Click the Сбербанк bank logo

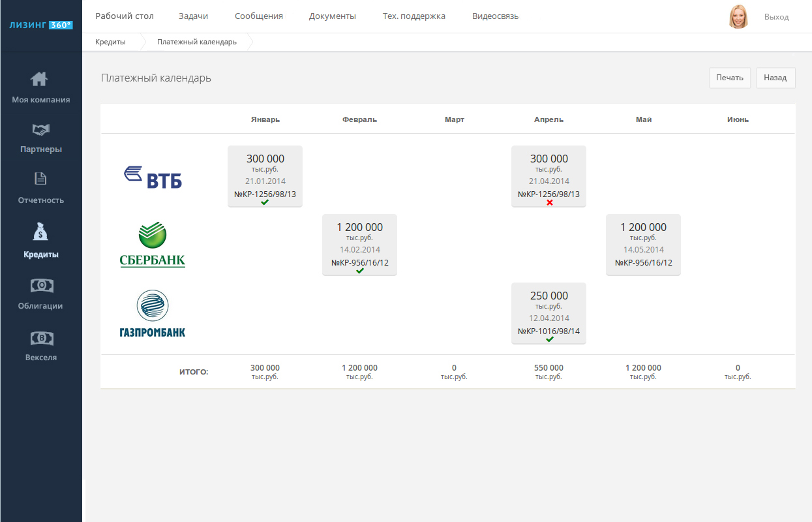(153, 245)
